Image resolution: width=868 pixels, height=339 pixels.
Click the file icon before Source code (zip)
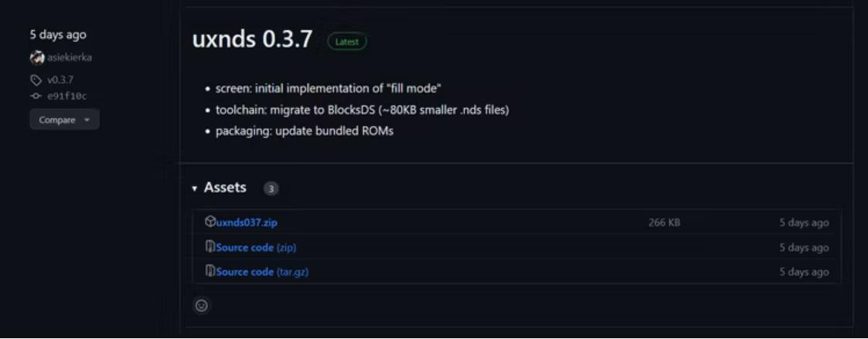209,247
